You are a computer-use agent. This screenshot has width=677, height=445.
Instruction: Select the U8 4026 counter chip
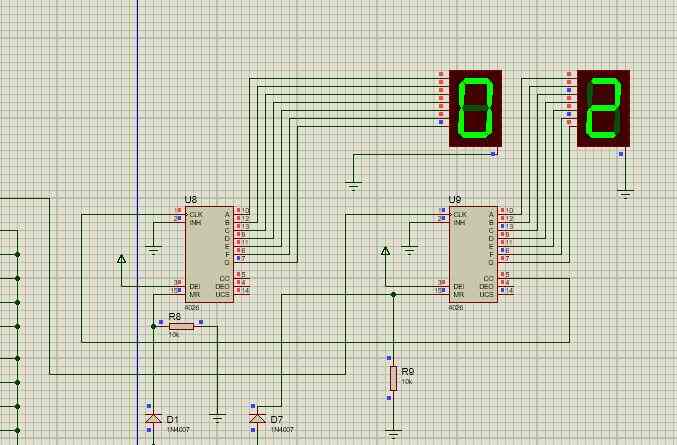209,254
